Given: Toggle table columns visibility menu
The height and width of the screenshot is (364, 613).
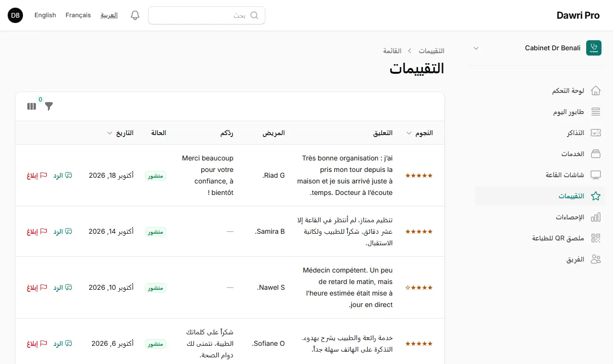Looking at the screenshot, I should (x=32, y=106).
